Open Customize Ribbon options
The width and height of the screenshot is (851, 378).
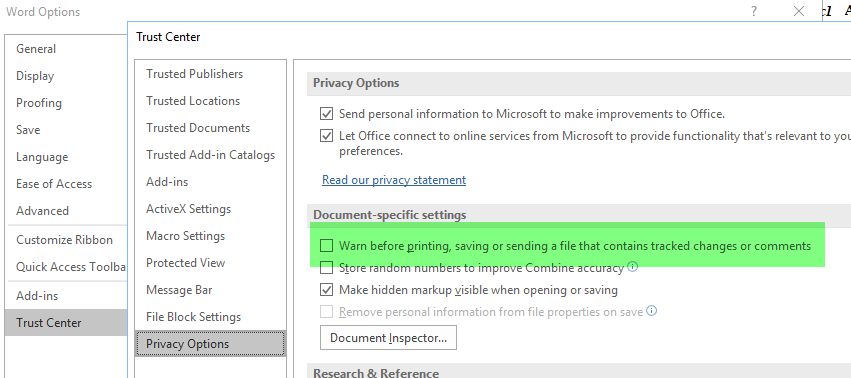[x=66, y=240]
